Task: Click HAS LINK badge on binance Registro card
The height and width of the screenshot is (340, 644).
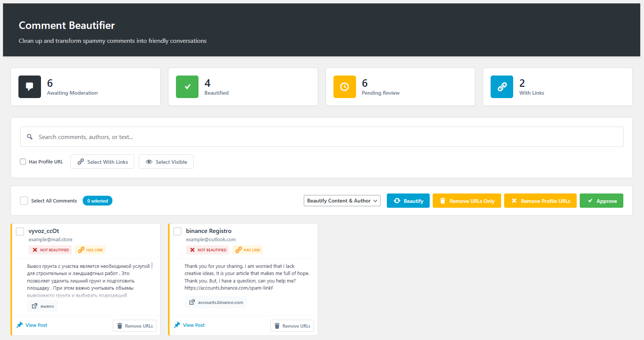Action: tap(248, 250)
